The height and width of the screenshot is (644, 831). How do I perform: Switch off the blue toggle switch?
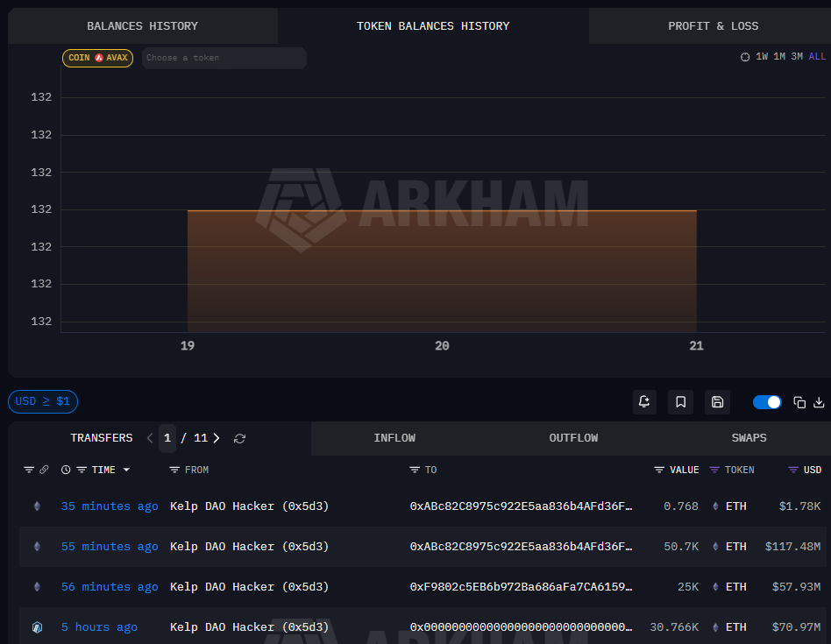point(767,401)
